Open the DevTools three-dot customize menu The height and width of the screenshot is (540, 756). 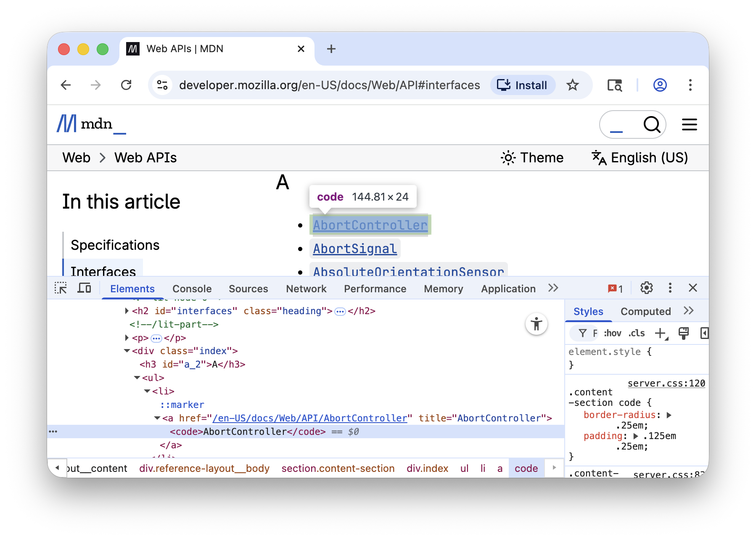pyautogui.click(x=670, y=288)
